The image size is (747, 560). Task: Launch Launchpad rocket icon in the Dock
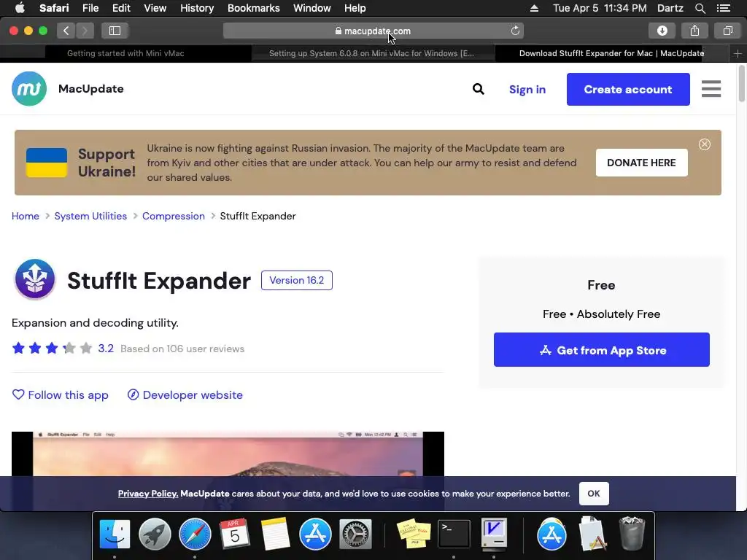155,534
